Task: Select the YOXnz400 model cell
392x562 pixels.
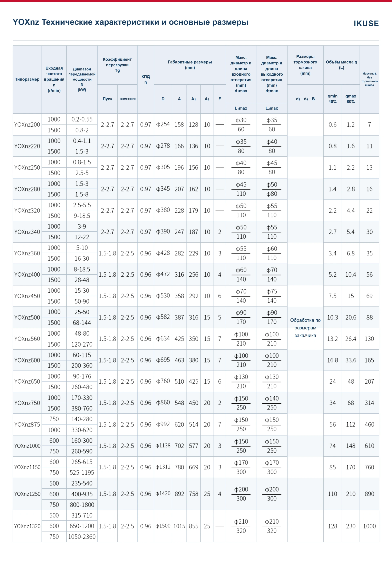Action: [27, 274]
